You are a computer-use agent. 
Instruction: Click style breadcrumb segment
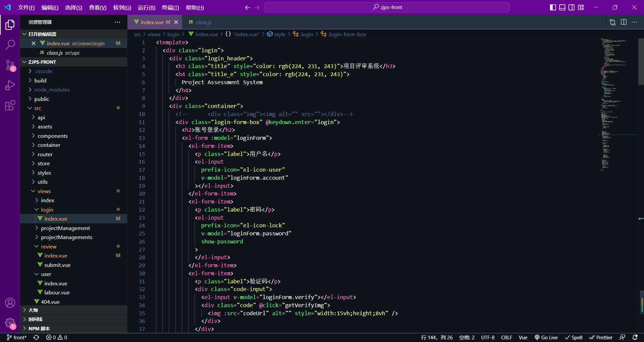pyautogui.click(x=276, y=34)
